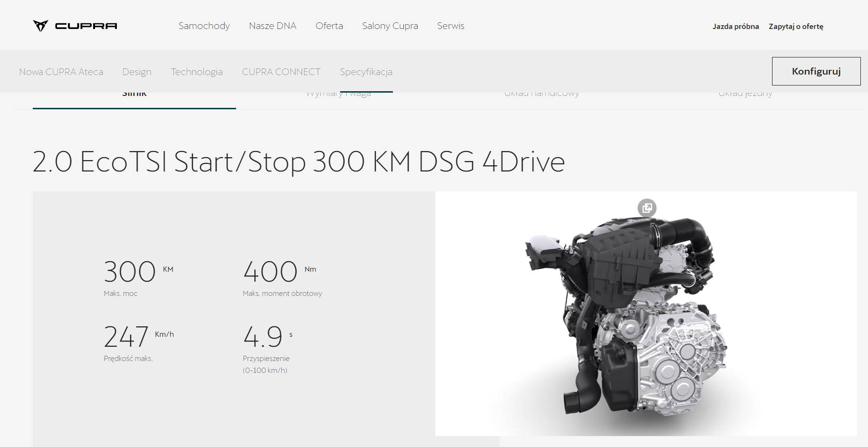
Task: Open the Nasze DNA menu
Action: pos(273,26)
